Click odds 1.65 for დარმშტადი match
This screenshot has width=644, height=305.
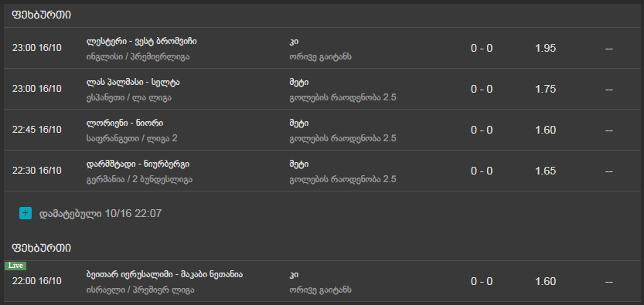[546, 171]
